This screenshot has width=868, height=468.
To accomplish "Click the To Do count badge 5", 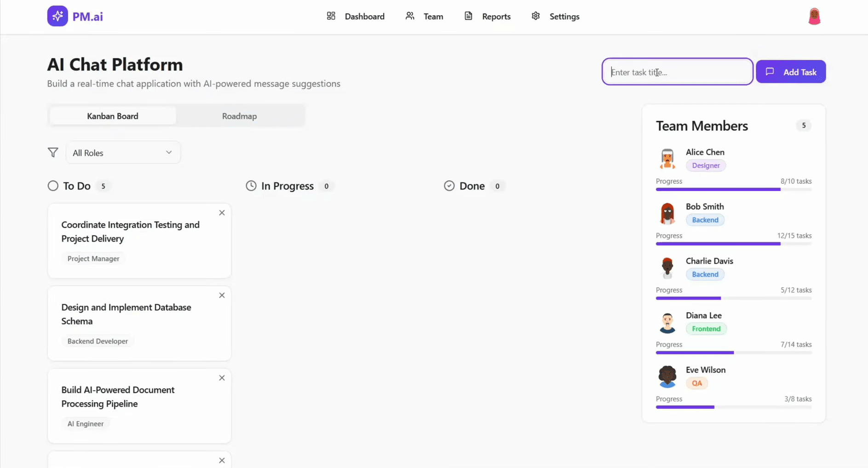I will (x=103, y=186).
